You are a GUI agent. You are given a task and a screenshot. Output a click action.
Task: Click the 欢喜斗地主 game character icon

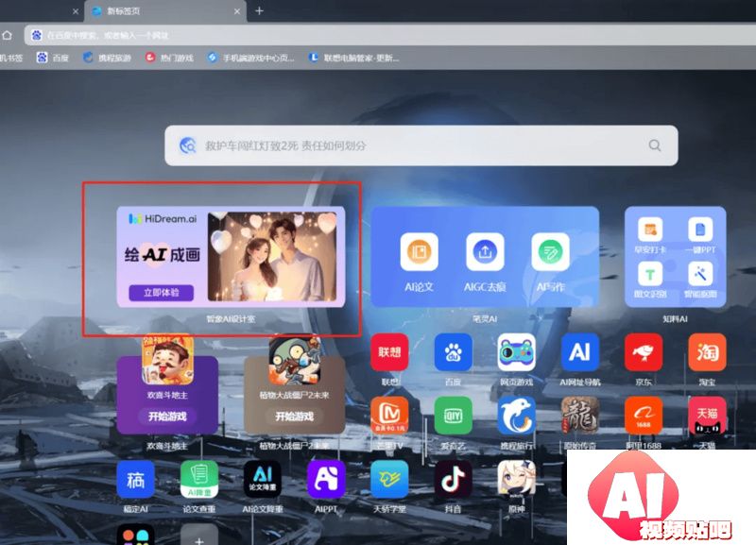tap(167, 360)
